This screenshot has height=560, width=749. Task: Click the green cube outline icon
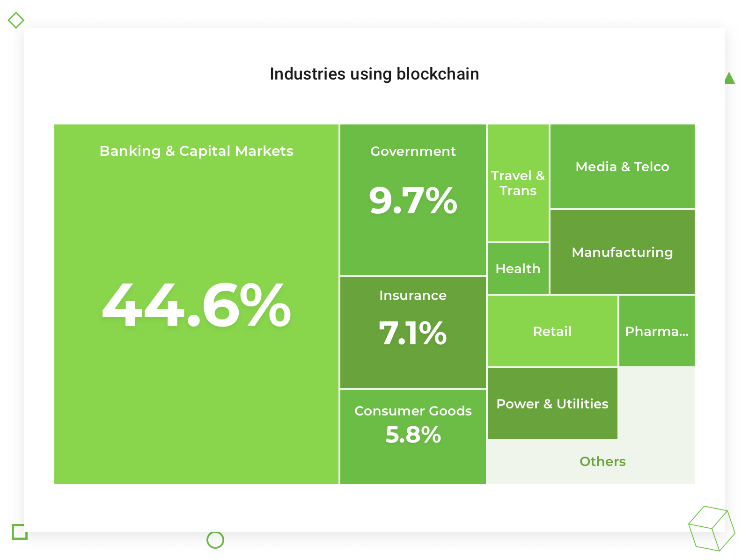pyautogui.click(x=712, y=529)
